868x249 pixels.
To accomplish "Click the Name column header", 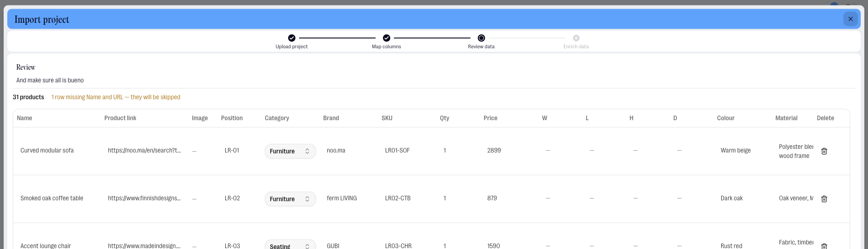I will (25, 118).
